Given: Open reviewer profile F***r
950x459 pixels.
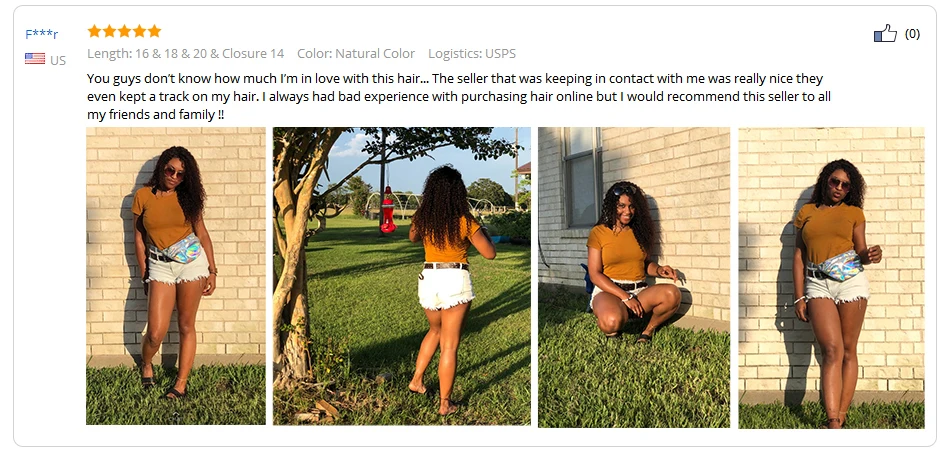Looking at the screenshot, I should pos(42,34).
